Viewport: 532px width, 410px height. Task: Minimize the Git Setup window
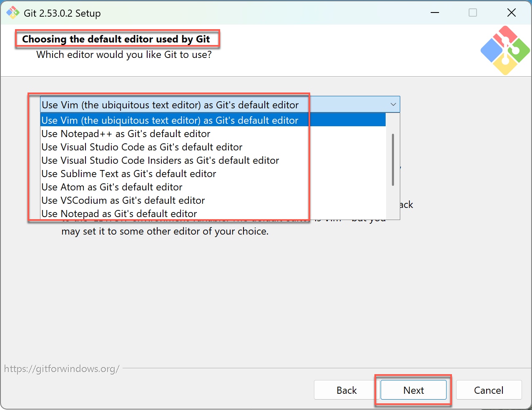tap(435, 13)
